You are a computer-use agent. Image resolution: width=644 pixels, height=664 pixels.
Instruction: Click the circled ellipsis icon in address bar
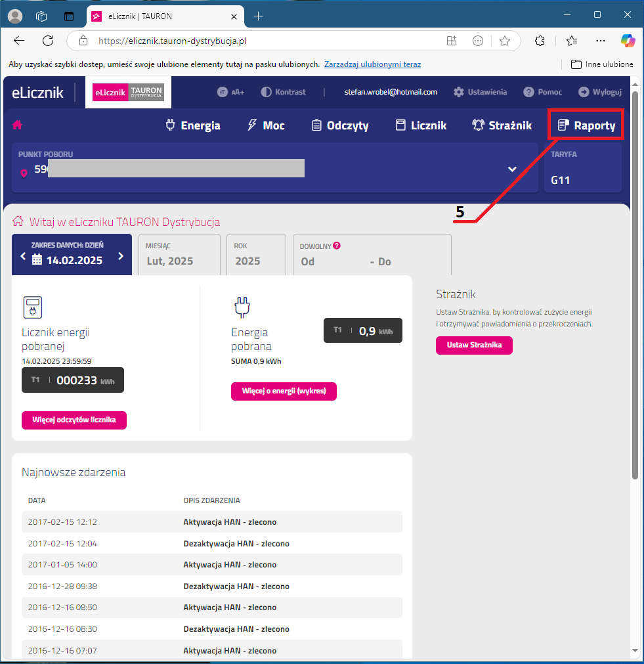tap(478, 41)
